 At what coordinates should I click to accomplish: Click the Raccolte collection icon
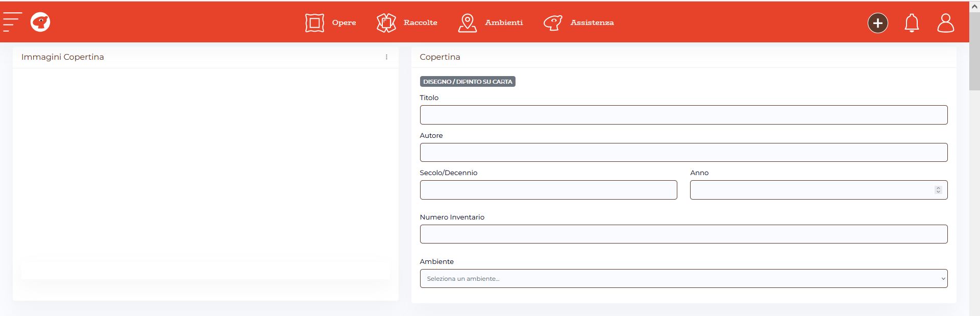(x=386, y=23)
